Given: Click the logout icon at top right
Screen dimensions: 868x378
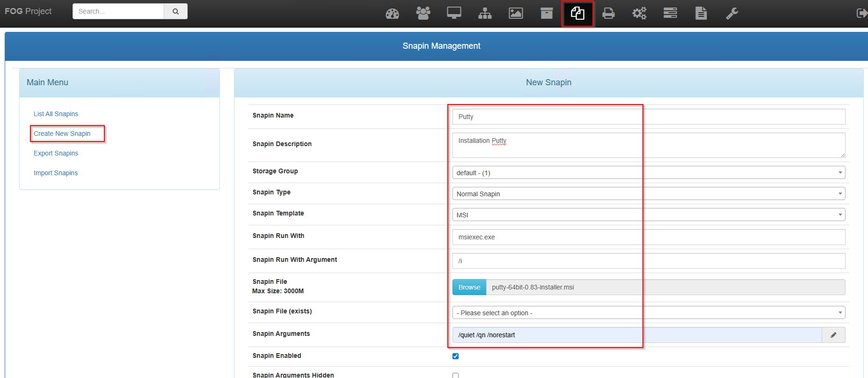Looking at the screenshot, I should [861, 13].
